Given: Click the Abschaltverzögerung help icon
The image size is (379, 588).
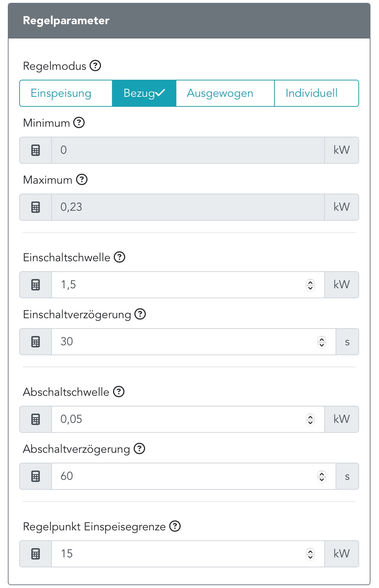Looking at the screenshot, I should click(x=139, y=449).
